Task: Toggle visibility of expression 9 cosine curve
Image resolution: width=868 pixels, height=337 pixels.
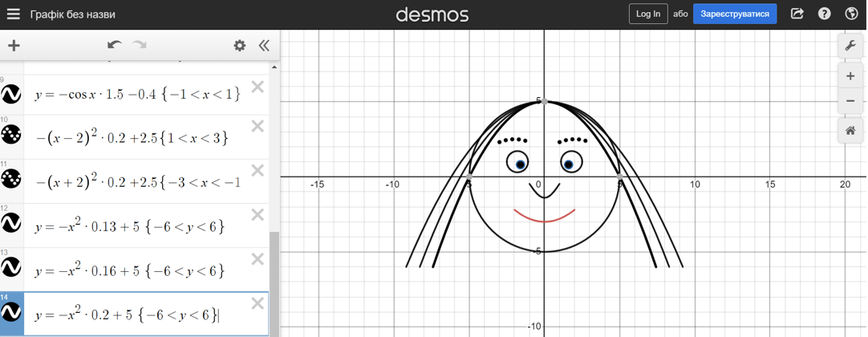Action: [x=11, y=95]
